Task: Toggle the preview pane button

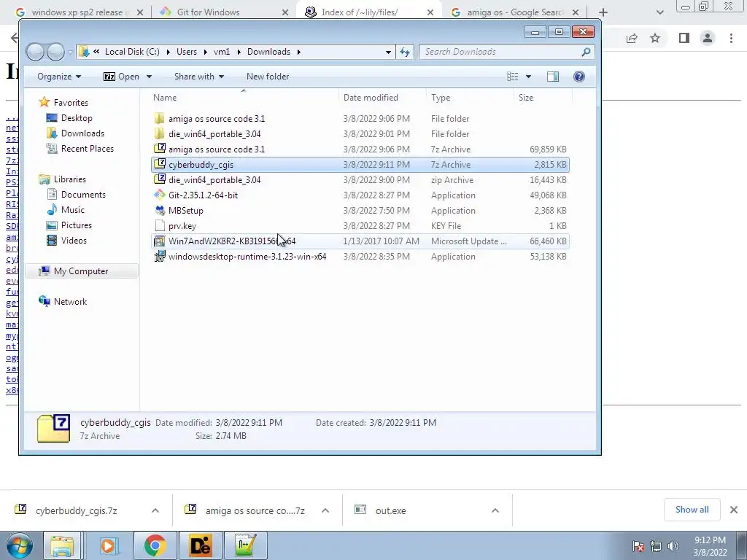Action: pos(553,77)
